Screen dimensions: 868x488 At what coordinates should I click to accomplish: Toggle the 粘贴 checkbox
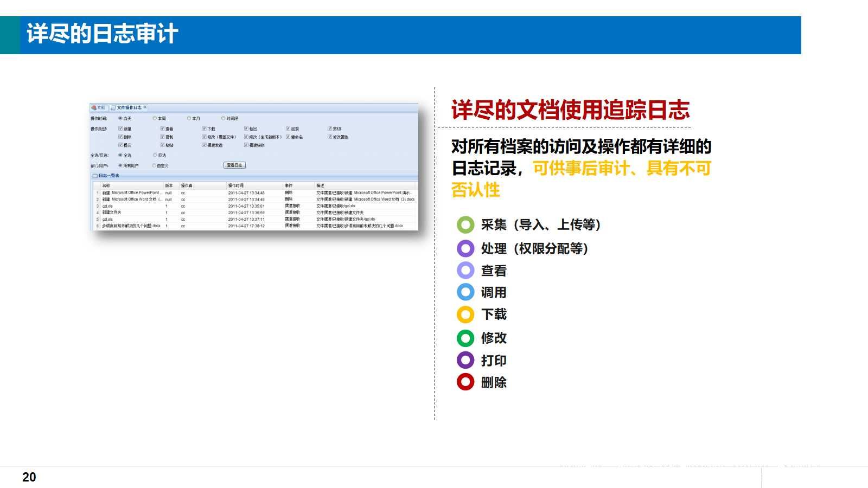point(162,145)
